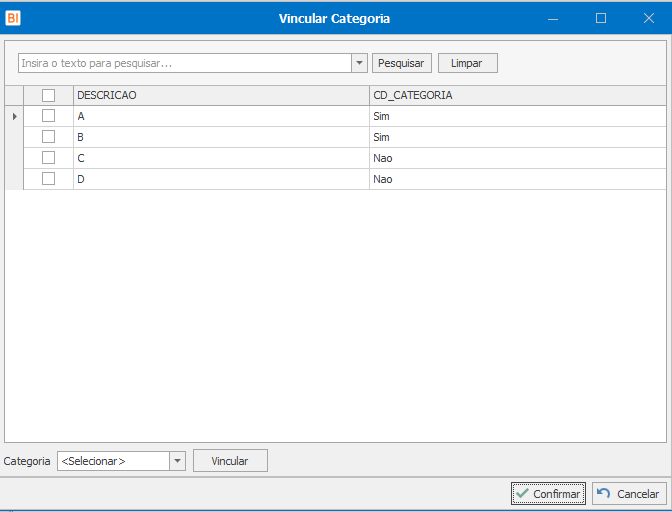Check the checkbox for row C
The height and width of the screenshot is (512, 672).
(48, 158)
